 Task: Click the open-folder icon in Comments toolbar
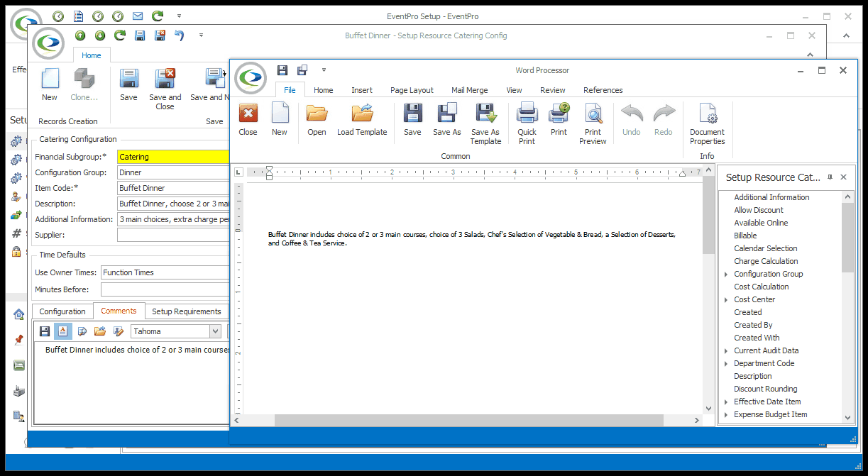point(100,331)
